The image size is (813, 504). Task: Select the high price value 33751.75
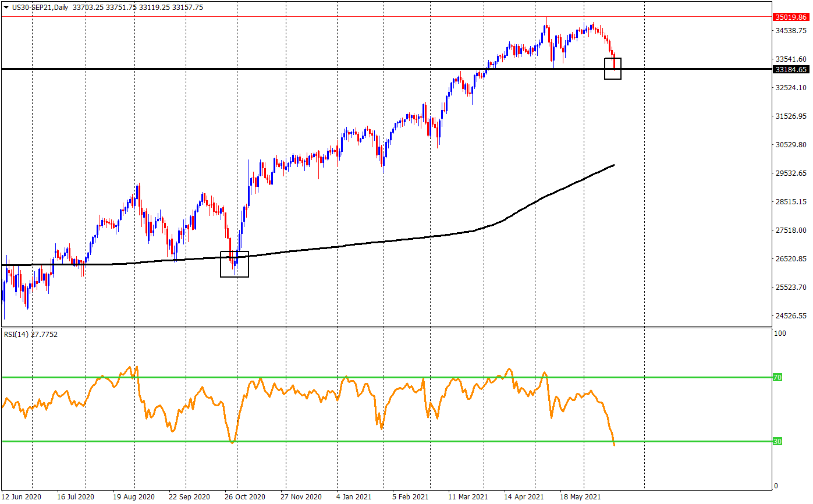pos(121,8)
